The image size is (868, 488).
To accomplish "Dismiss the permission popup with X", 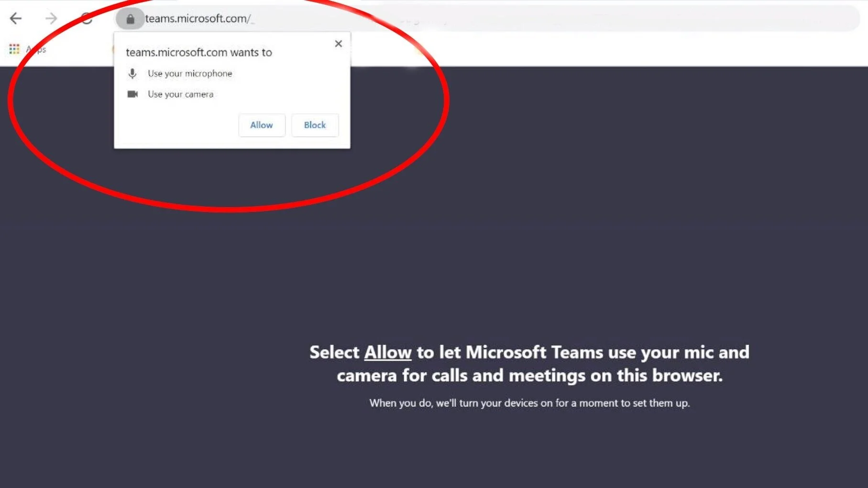I will point(339,44).
